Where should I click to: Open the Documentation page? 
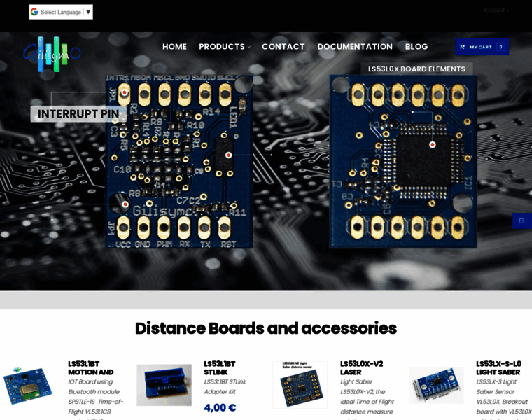355,47
